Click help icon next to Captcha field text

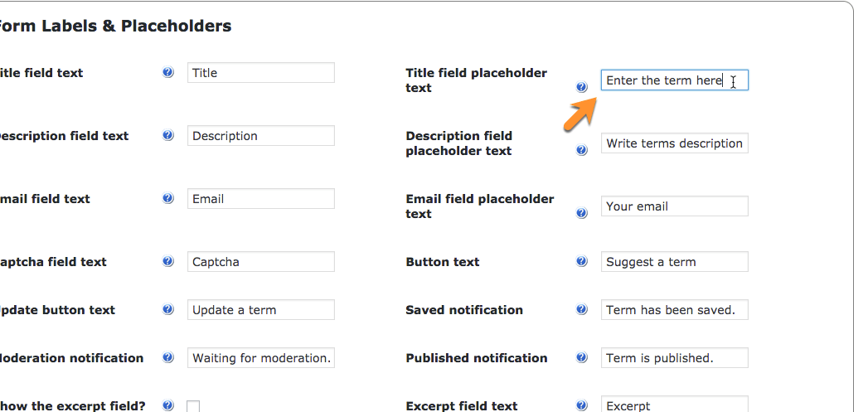tap(168, 262)
